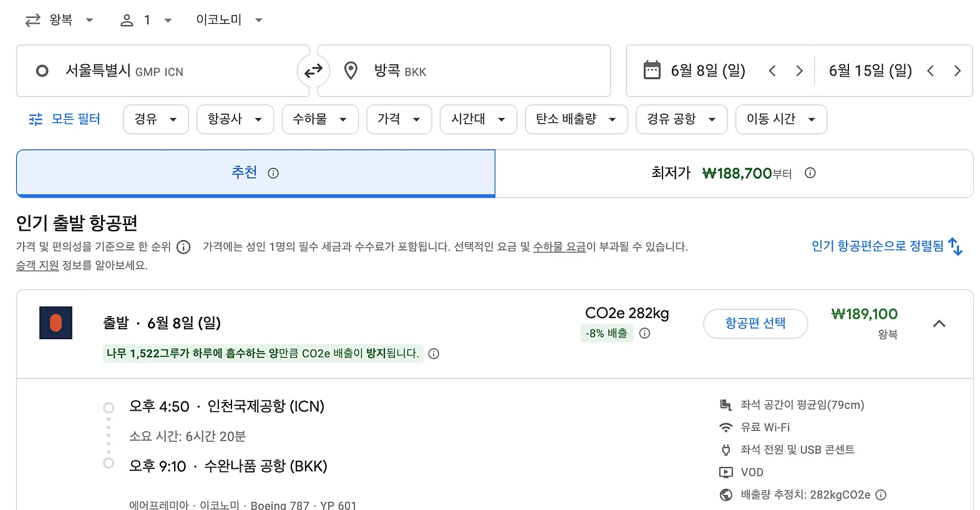Open the 왕복 trip type menu

(x=59, y=19)
